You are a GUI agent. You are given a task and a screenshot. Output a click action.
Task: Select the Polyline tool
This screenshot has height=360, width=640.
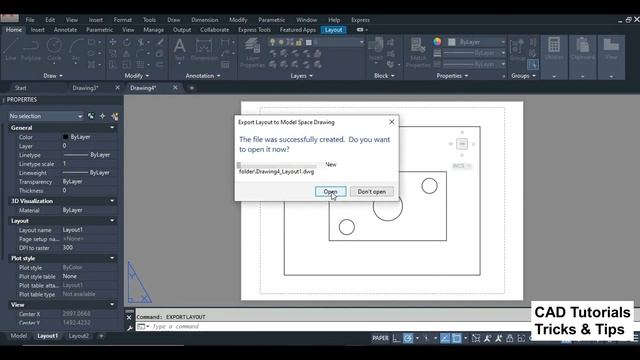[x=31, y=49]
